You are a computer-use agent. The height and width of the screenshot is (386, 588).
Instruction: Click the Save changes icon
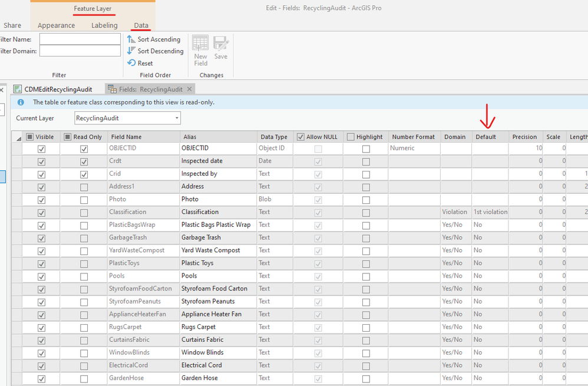point(221,43)
